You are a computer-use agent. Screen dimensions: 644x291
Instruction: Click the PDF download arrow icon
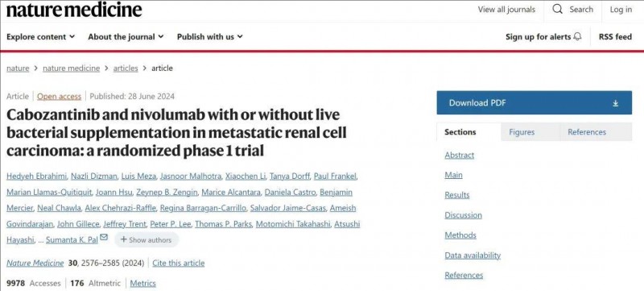point(615,103)
